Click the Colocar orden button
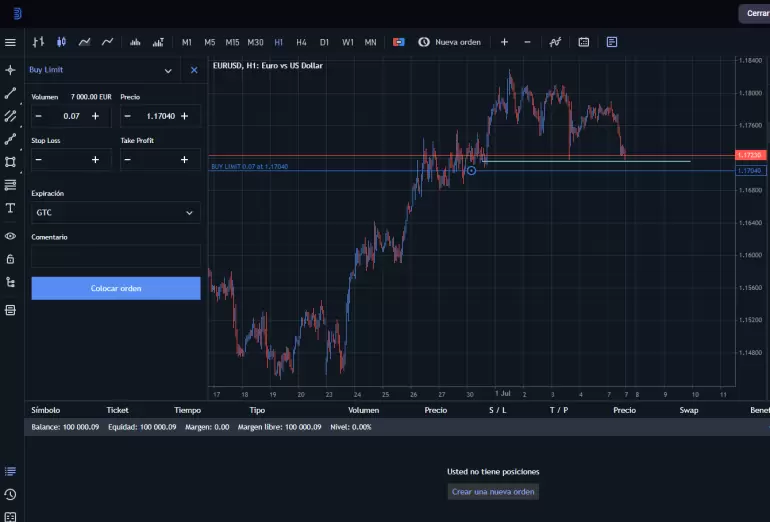 click(x=116, y=288)
